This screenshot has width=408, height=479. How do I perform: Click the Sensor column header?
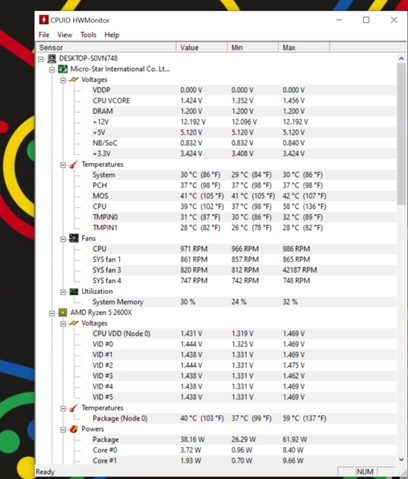106,47
